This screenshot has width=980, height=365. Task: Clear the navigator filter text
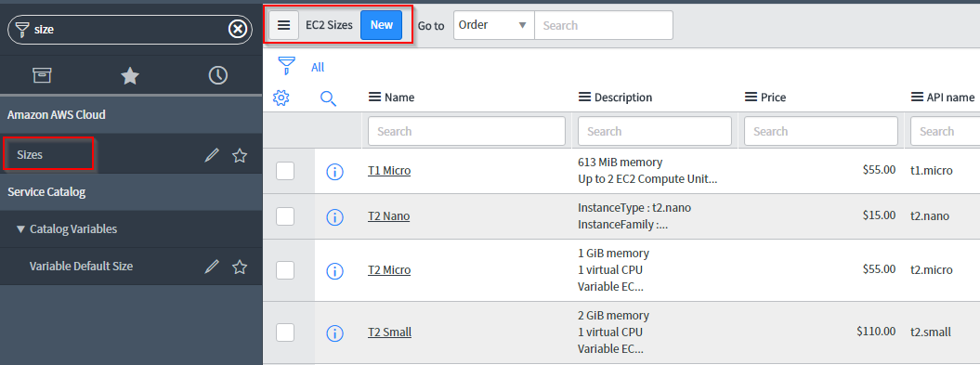click(238, 29)
